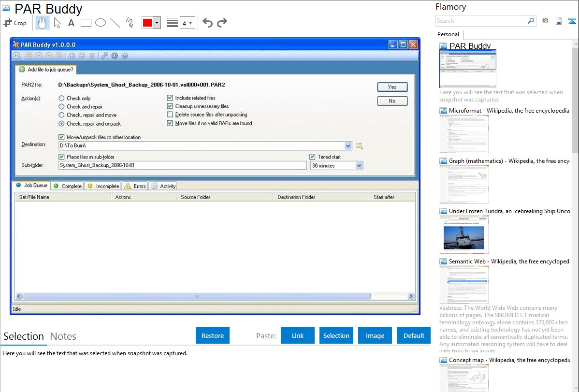Click the Restore button
This screenshot has height=392, width=579.
tap(213, 335)
